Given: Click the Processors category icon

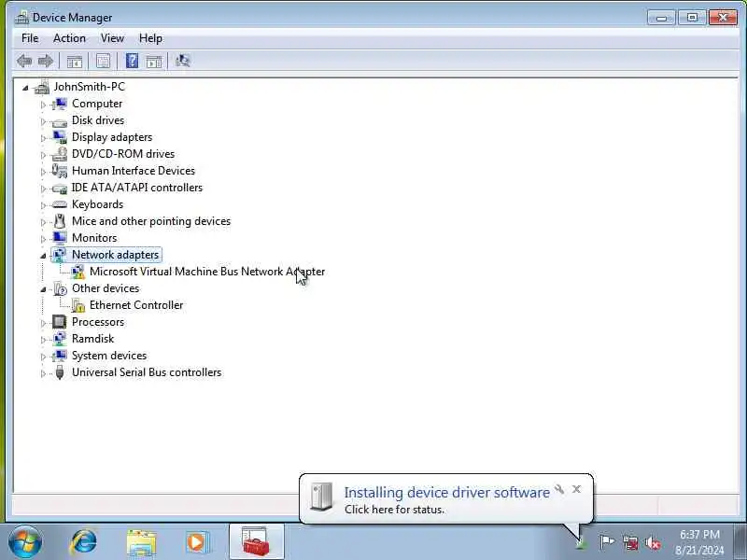Looking at the screenshot, I should (x=60, y=322).
